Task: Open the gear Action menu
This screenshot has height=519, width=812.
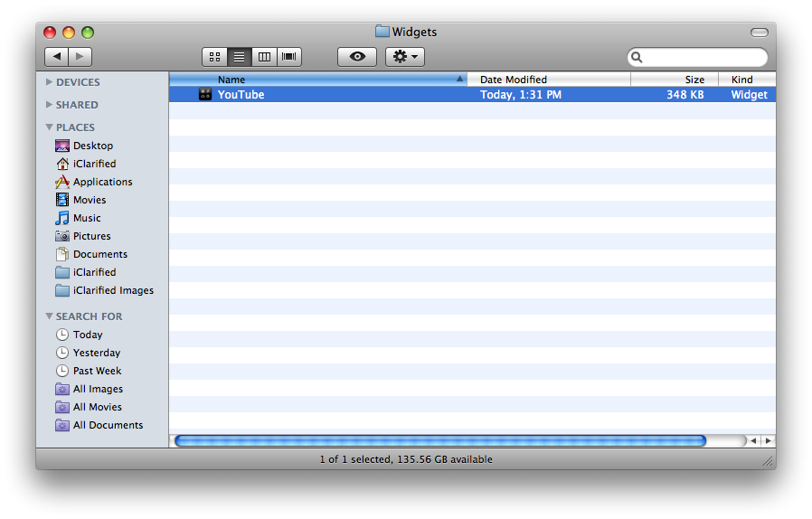Action: (405, 56)
